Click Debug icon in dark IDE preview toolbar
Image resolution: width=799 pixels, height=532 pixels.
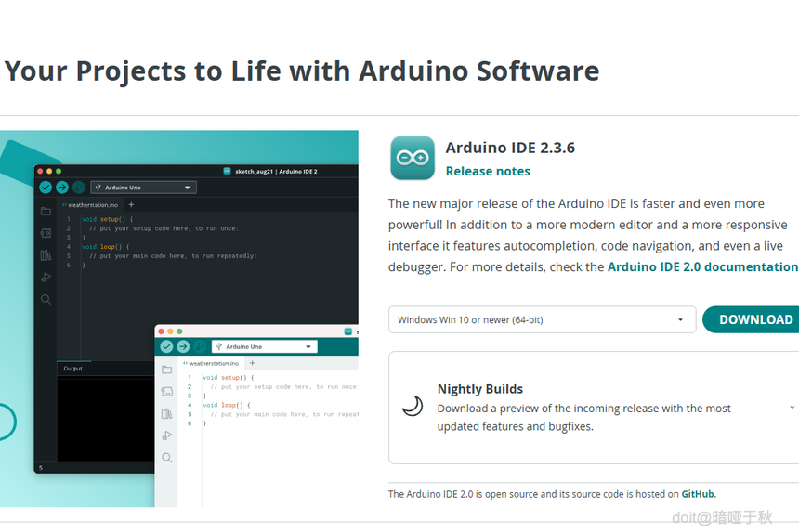click(x=78, y=188)
